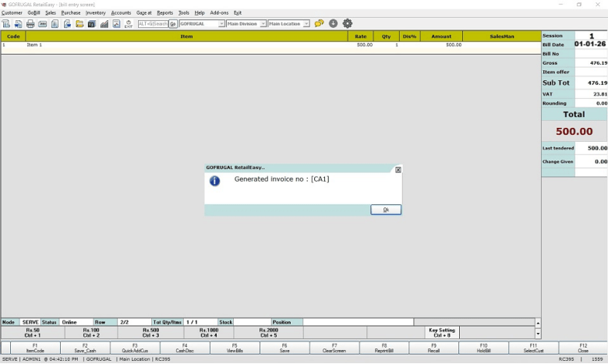608x364 pixels.
Task: Click the F8 ReprintBill button
Action: point(384,348)
